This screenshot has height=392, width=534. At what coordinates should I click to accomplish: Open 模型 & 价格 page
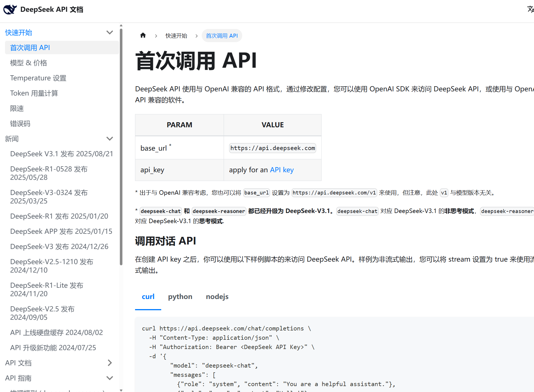[x=62, y=63]
